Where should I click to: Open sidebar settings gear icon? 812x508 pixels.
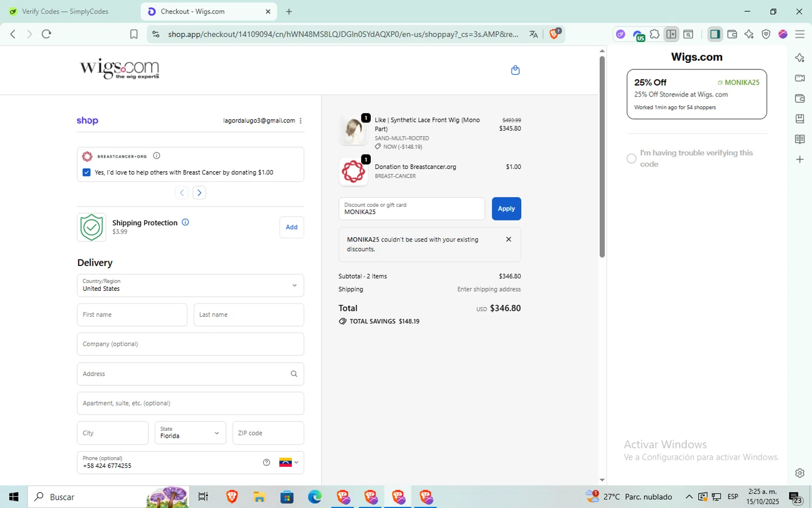tap(800, 473)
